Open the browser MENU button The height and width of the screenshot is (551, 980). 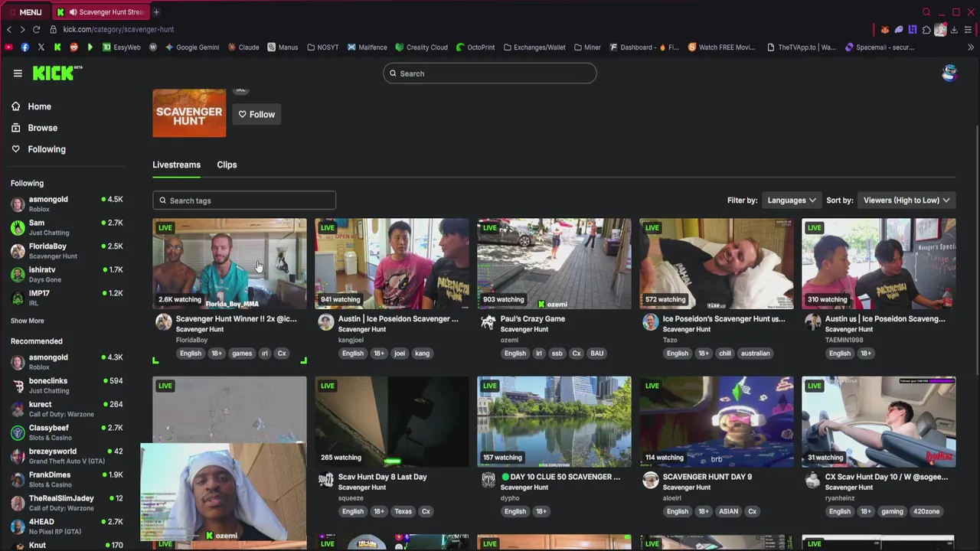(25, 12)
